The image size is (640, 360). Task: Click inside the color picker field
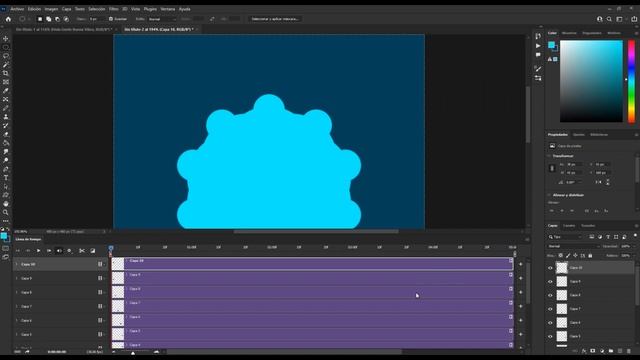click(x=591, y=81)
